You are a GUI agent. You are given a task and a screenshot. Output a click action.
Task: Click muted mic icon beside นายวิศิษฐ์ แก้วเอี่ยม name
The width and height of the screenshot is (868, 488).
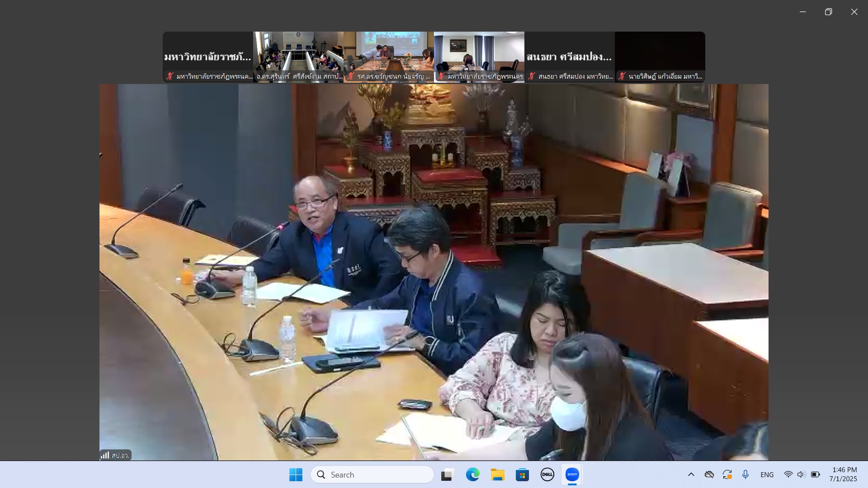[x=622, y=76]
